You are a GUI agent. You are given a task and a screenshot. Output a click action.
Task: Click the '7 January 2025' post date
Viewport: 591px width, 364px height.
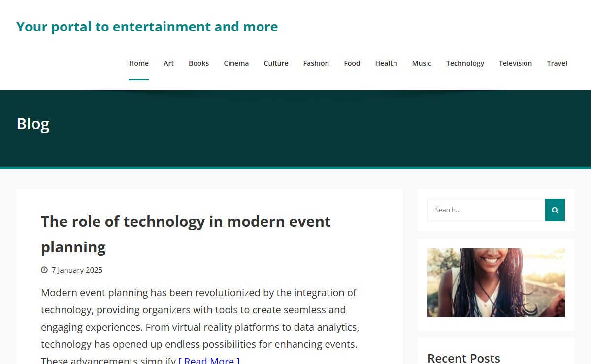coord(77,270)
